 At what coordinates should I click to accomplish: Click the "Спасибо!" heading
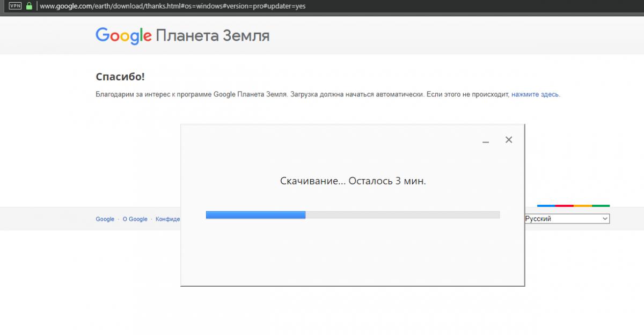(120, 77)
